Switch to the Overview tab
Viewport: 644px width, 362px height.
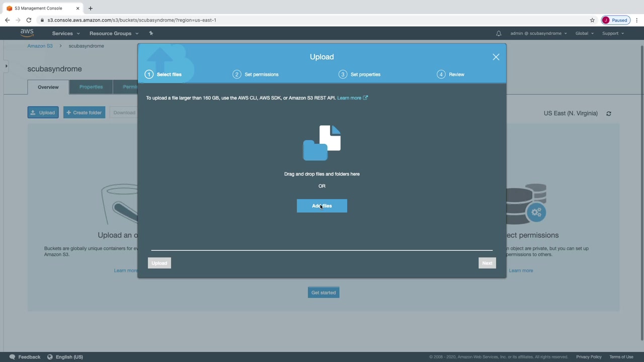(48, 87)
